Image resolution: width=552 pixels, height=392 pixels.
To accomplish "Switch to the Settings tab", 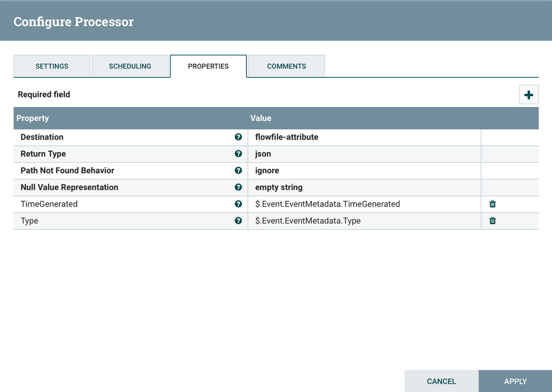I will tap(52, 66).
